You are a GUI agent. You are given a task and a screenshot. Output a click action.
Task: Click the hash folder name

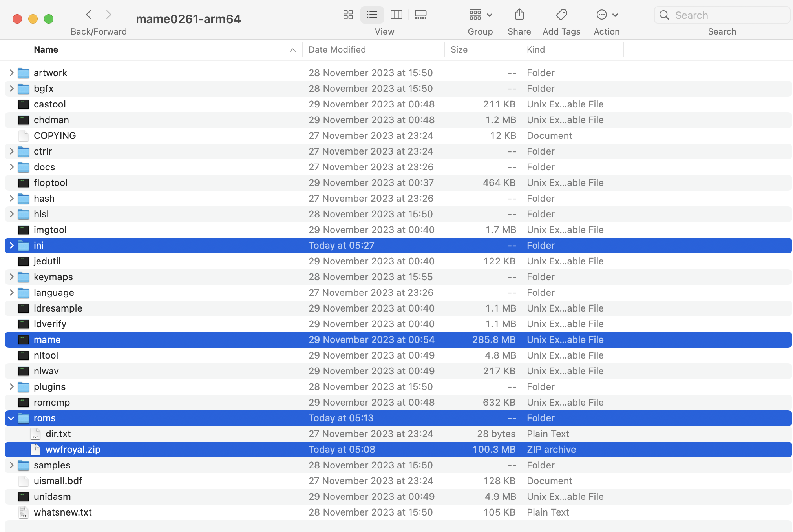coord(44,199)
